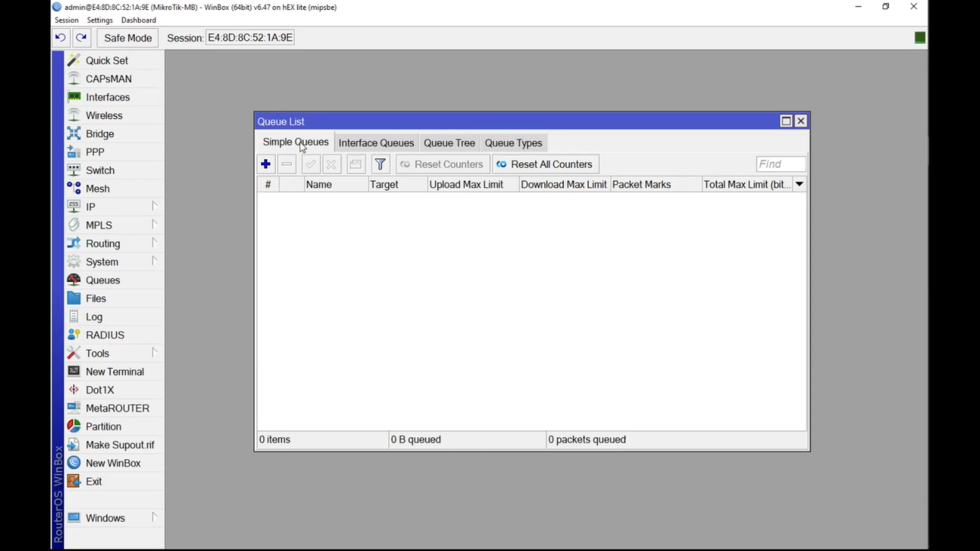This screenshot has width=980, height=551.
Task: Click the Find search field
Action: (781, 164)
